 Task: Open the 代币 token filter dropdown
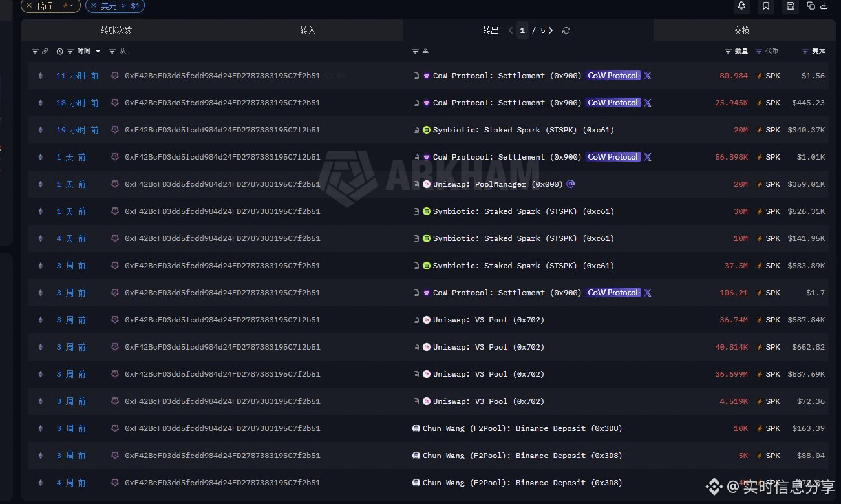tap(71, 5)
